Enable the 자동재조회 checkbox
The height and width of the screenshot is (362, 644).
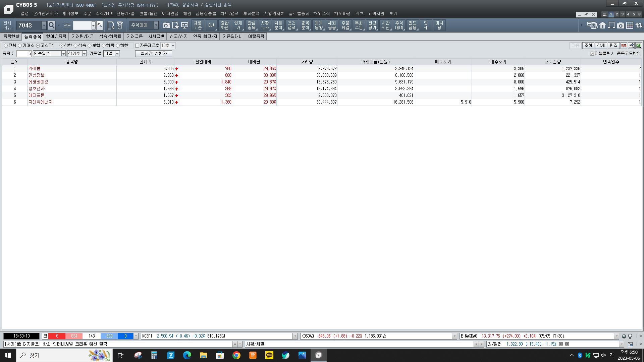tap(137, 46)
